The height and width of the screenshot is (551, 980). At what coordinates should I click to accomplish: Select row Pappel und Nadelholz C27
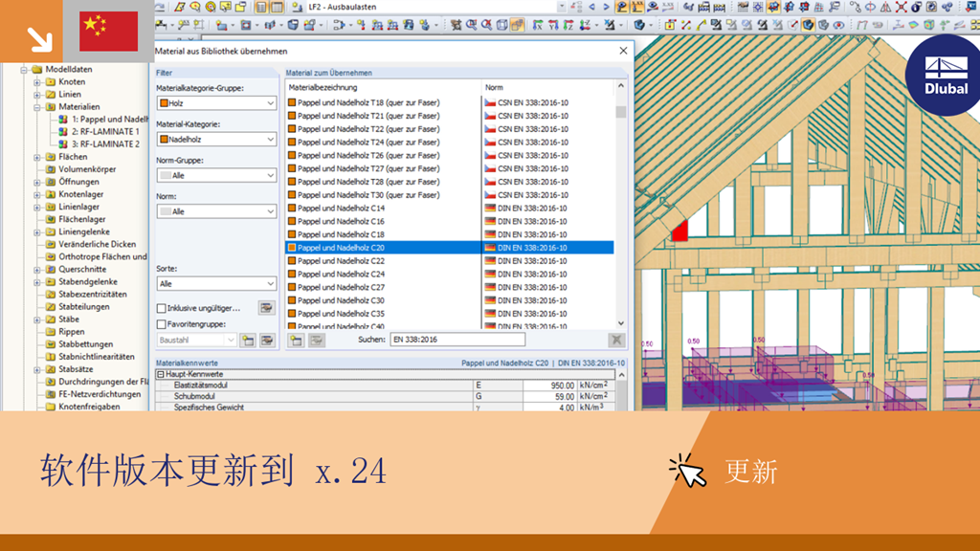tap(450, 287)
